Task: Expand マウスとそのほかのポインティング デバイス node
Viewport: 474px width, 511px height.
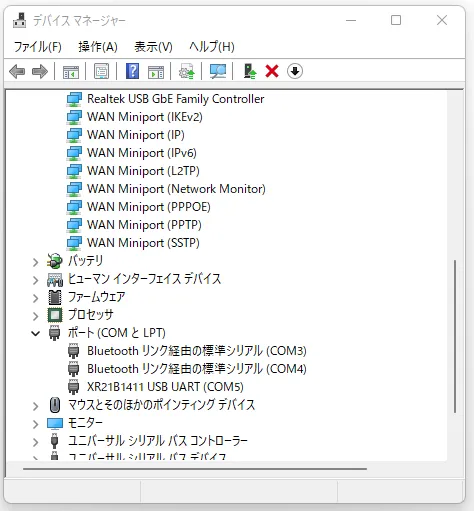Action: (x=35, y=406)
